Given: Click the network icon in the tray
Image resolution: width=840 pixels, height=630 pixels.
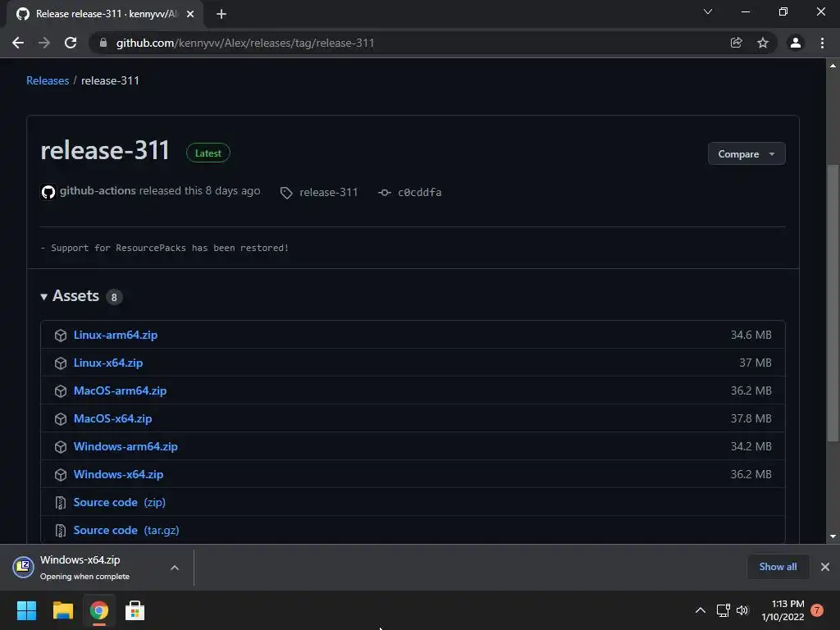Looking at the screenshot, I should pyautogui.click(x=724, y=610).
